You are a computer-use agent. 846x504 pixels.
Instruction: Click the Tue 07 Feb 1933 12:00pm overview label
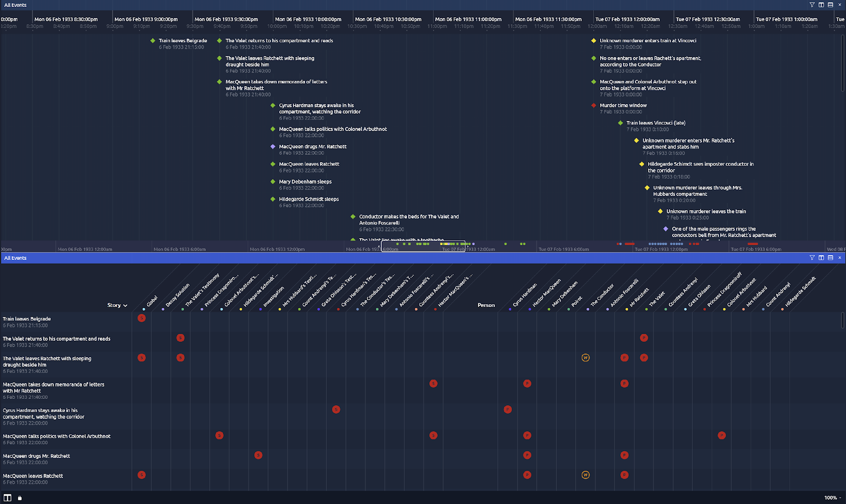pyautogui.click(x=661, y=249)
